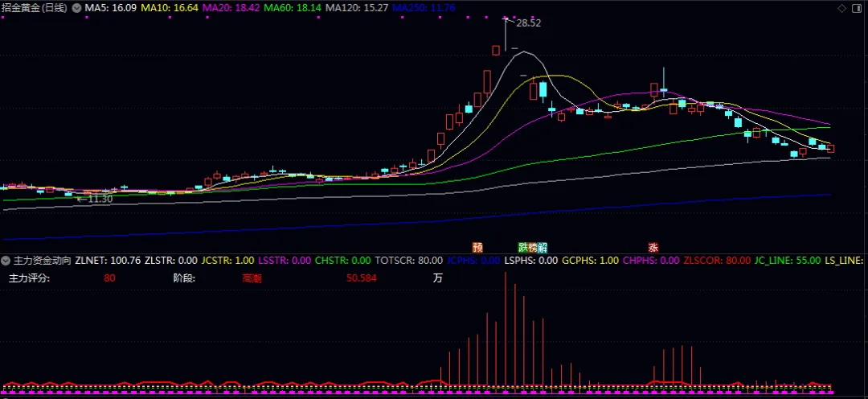Select the MA10: 16.64 label

tap(170, 8)
